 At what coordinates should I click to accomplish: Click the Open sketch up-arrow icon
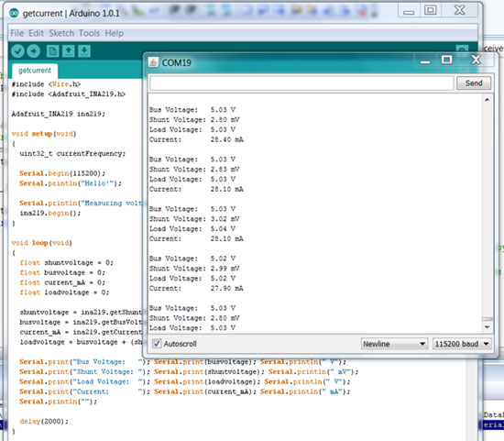pyautogui.click(x=69, y=51)
